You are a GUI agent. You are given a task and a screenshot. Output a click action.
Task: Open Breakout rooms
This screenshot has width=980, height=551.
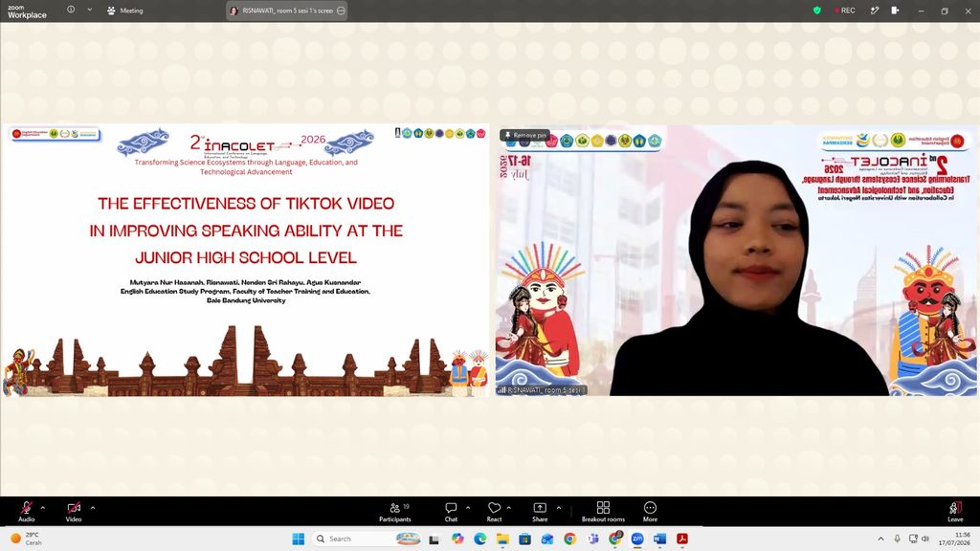point(603,511)
